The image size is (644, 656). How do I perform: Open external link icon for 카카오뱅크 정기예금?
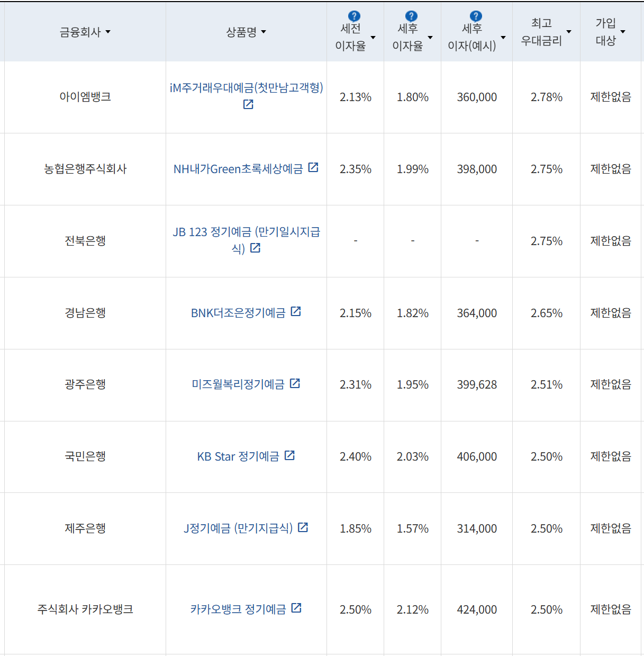click(x=296, y=608)
